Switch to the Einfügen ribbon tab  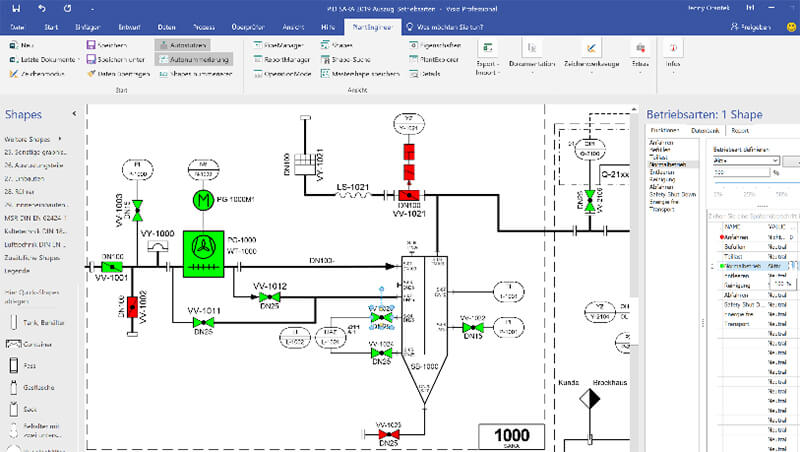87,27
